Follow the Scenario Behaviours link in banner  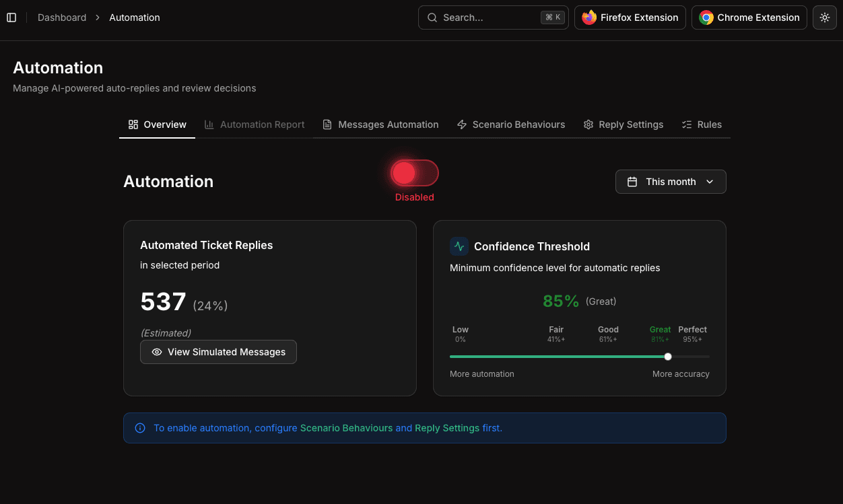tap(346, 428)
